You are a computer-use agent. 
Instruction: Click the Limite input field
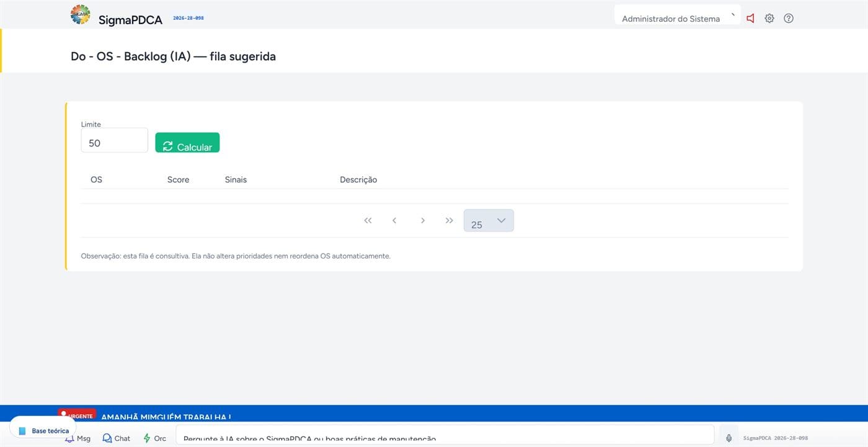click(x=115, y=141)
